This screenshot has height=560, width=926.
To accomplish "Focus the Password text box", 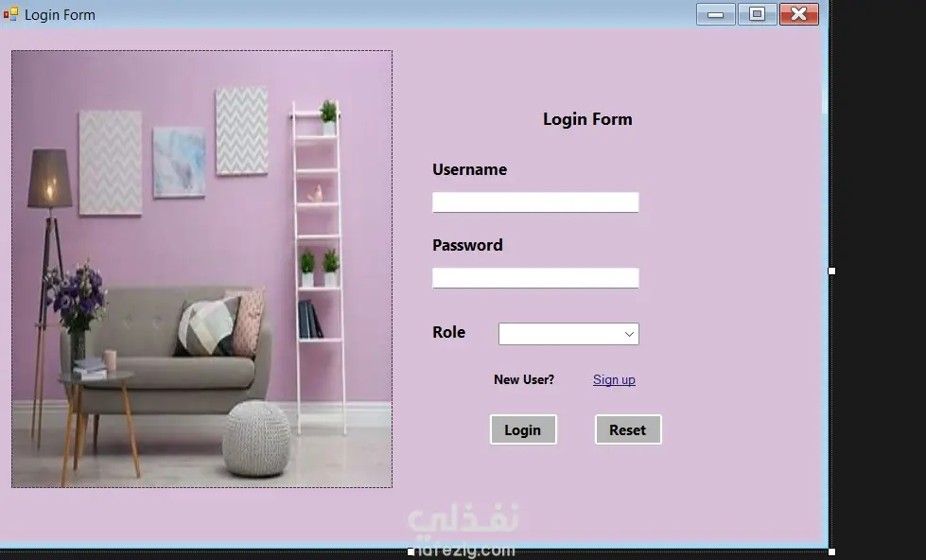I will coord(535,278).
